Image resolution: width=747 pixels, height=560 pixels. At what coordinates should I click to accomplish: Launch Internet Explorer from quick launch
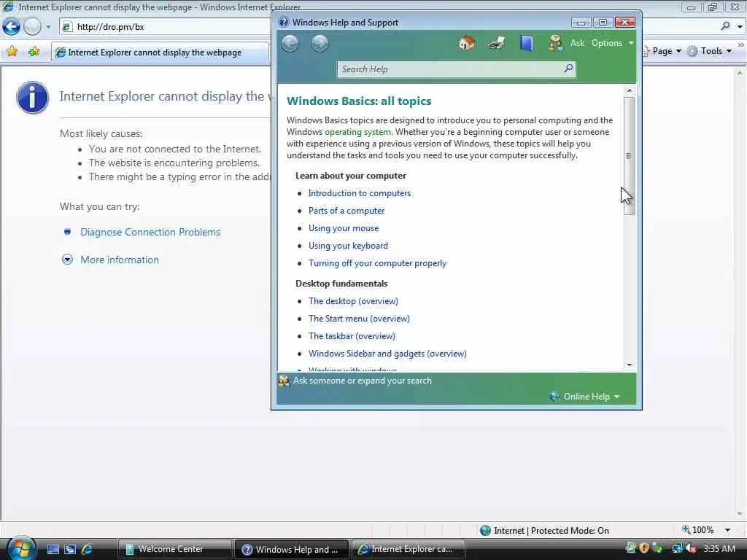pyautogui.click(x=88, y=550)
